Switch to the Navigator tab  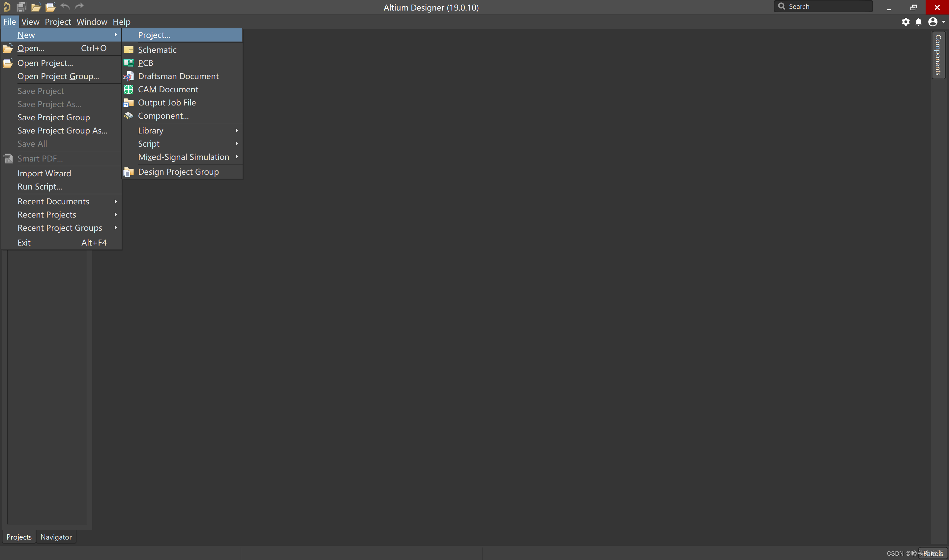[56, 537]
